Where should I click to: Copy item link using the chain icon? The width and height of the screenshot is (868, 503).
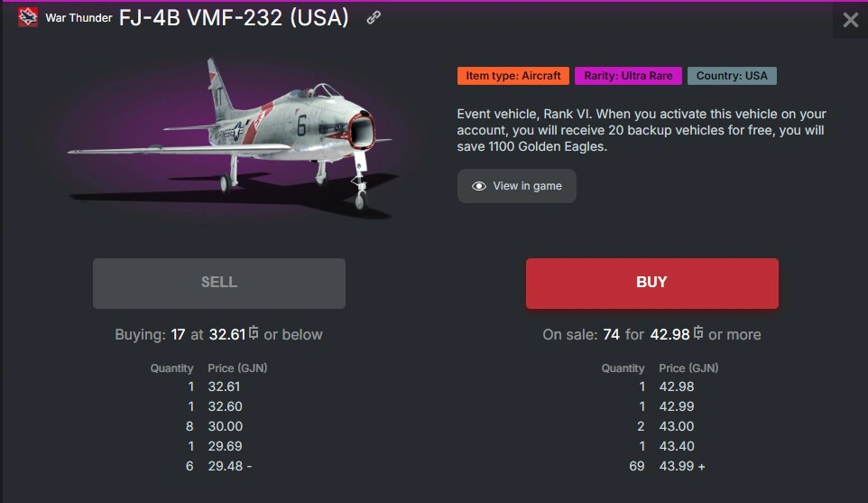tap(374, 18)
